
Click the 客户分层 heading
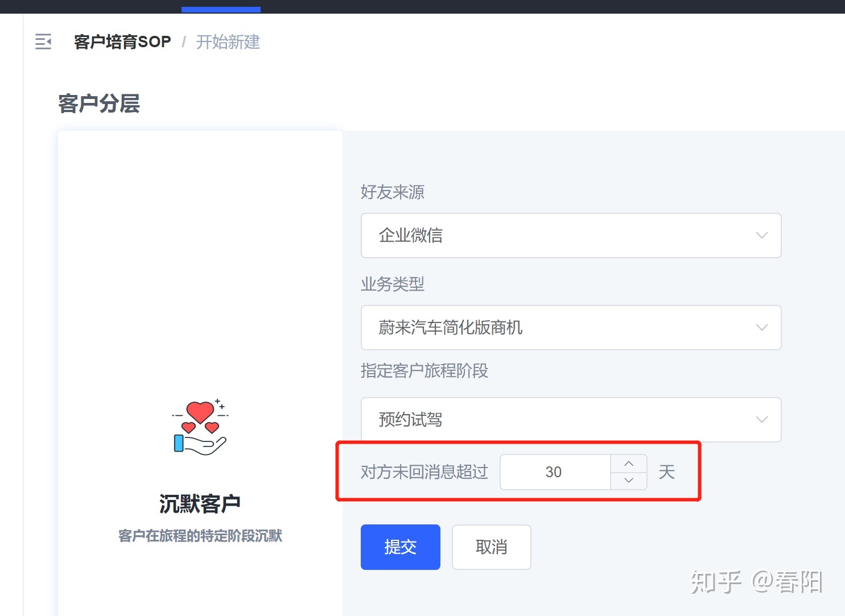coord(99,104)
